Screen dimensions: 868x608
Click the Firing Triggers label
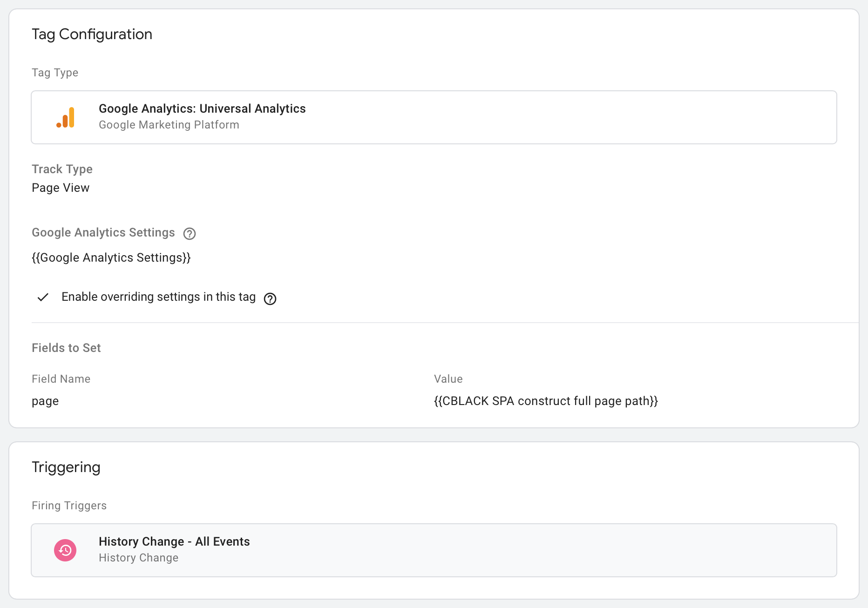[69, 506]
